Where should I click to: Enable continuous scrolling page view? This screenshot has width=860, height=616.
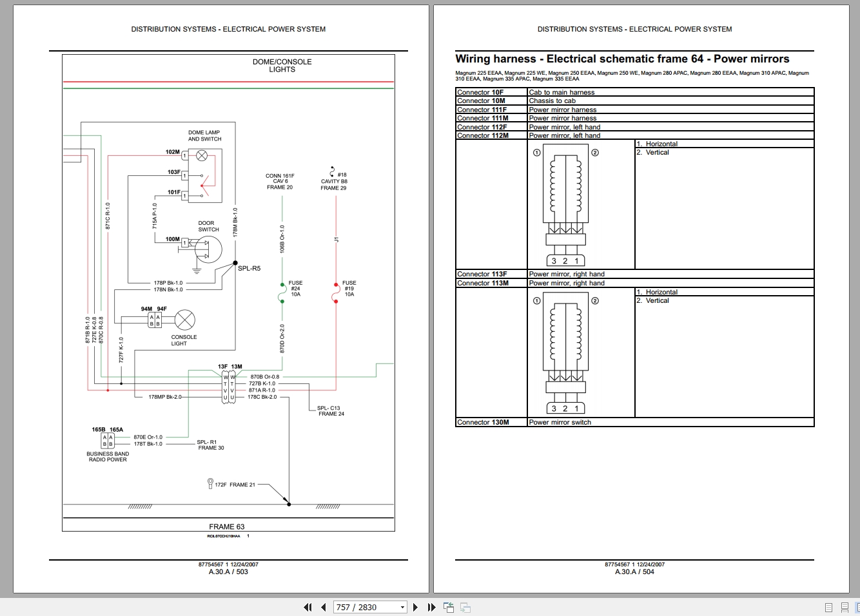pos(845,607)
